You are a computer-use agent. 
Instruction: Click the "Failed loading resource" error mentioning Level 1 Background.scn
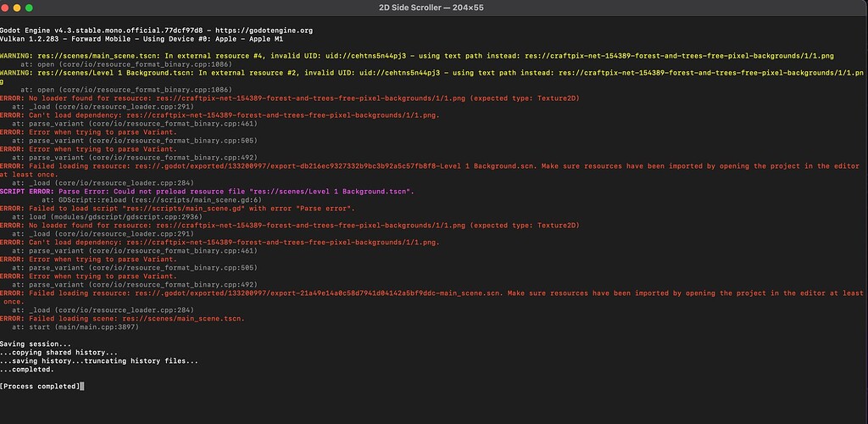pos(430,170)
